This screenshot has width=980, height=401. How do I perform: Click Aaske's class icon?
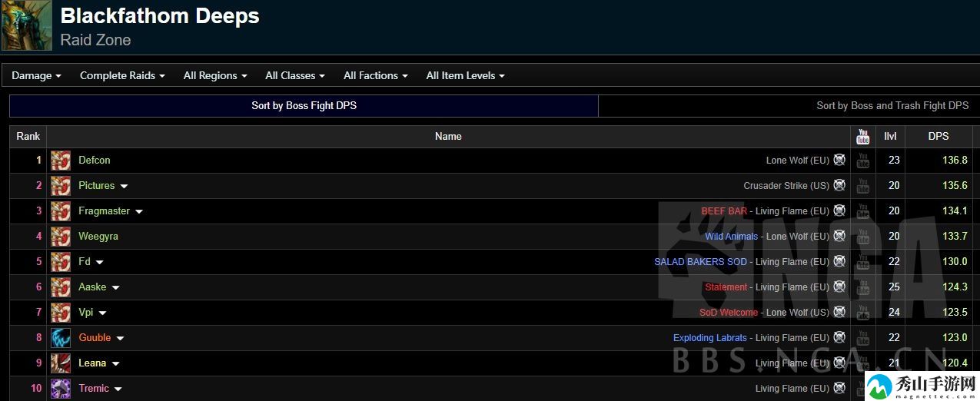pyautogui.click(x=61, y=287)
